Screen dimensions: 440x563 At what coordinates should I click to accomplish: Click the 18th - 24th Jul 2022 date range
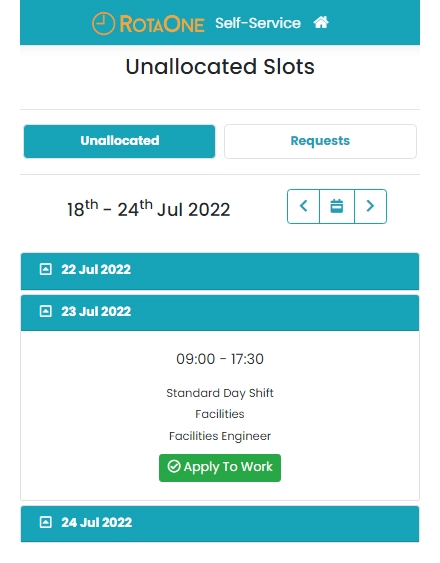(148, 209)
